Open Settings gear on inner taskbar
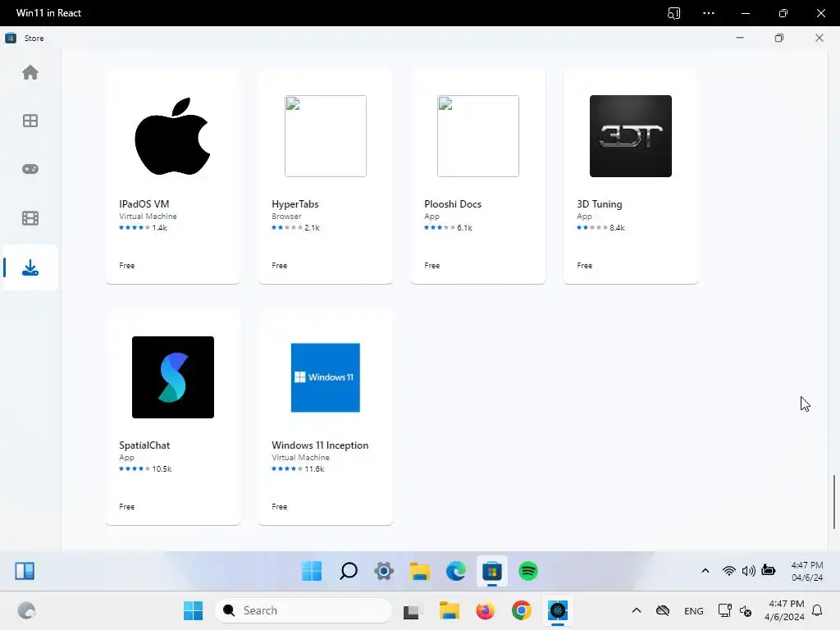 pos(384,571)
